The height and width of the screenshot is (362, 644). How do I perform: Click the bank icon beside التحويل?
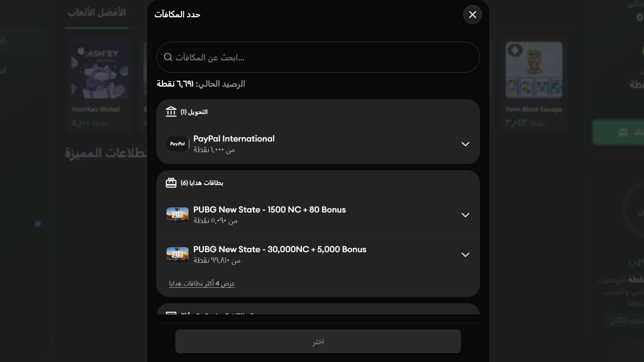171,112
